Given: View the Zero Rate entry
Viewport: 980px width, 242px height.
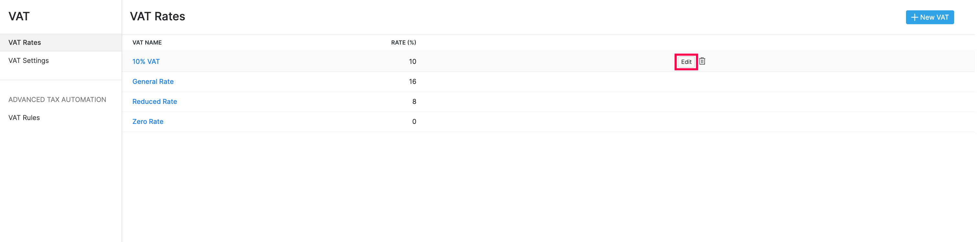Looking at the screenshot, I should 148,122.
